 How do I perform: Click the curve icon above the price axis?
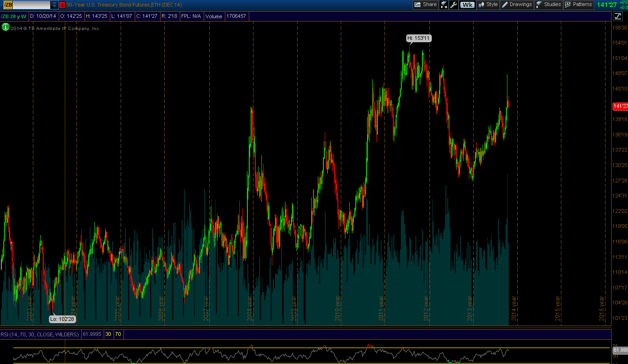(x=618, y=16)
